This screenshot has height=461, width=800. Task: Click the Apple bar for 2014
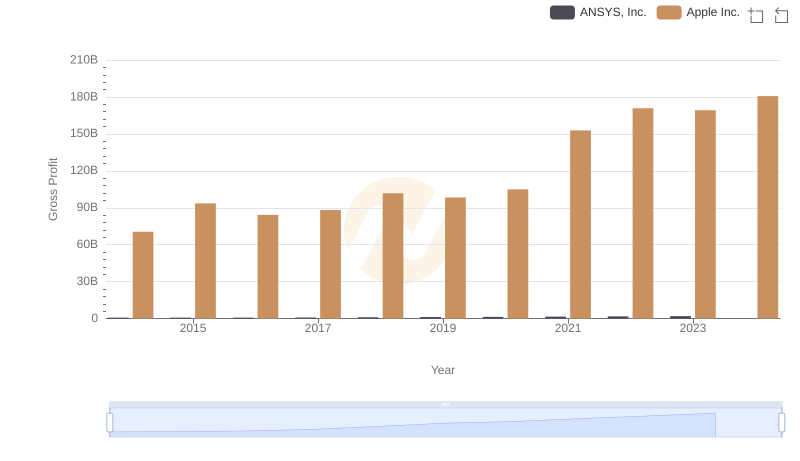(143, 275)
